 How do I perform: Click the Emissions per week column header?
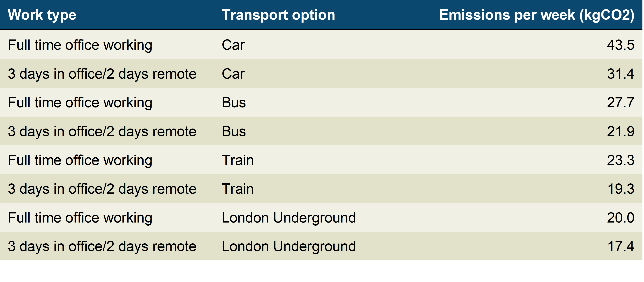537,15
